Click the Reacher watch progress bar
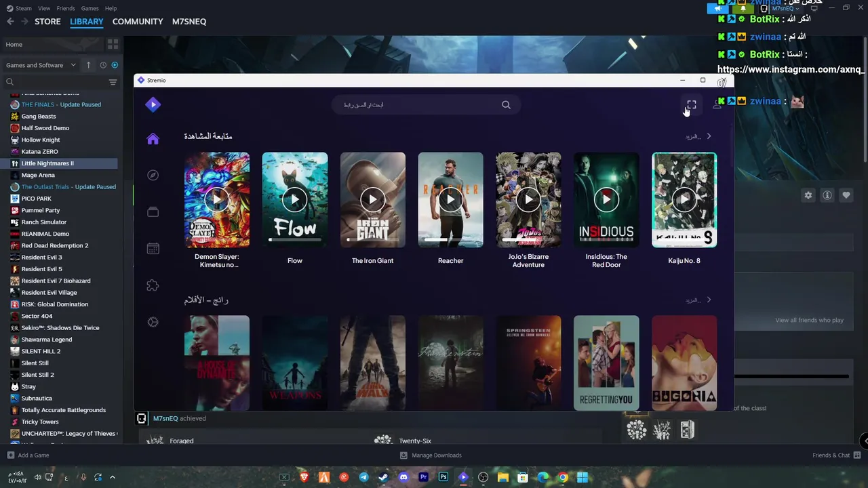This screenshot has width=868, height=488. pyautogui.click(x=451, y=240)
